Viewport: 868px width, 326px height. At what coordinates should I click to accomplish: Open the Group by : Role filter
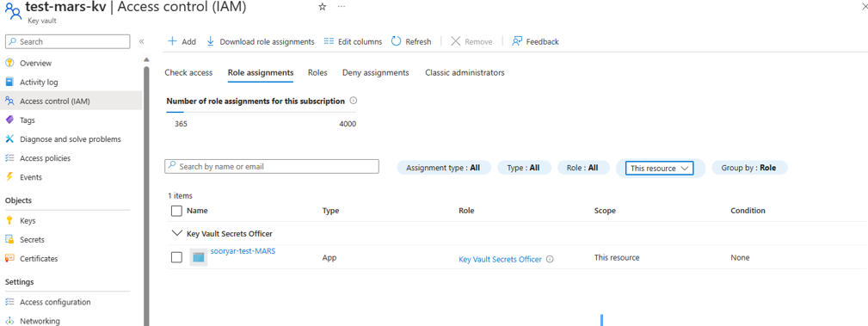click(x=749, y=168)
